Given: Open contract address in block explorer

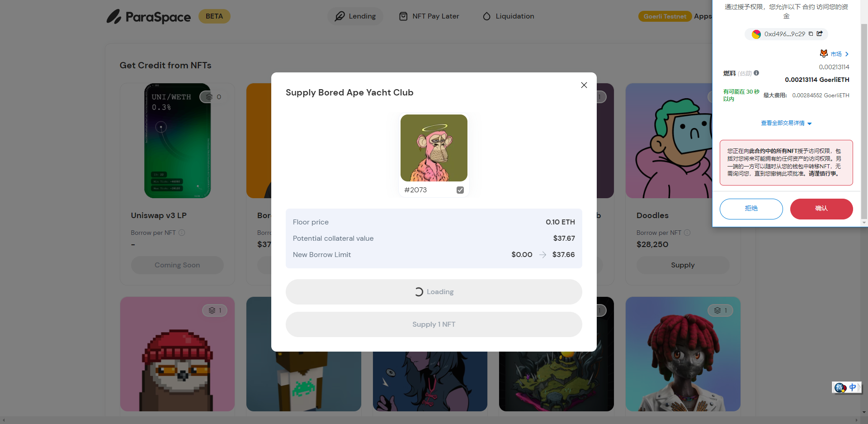Looking at the screenshot, I should pyautogui.click(x=820, y=34).
